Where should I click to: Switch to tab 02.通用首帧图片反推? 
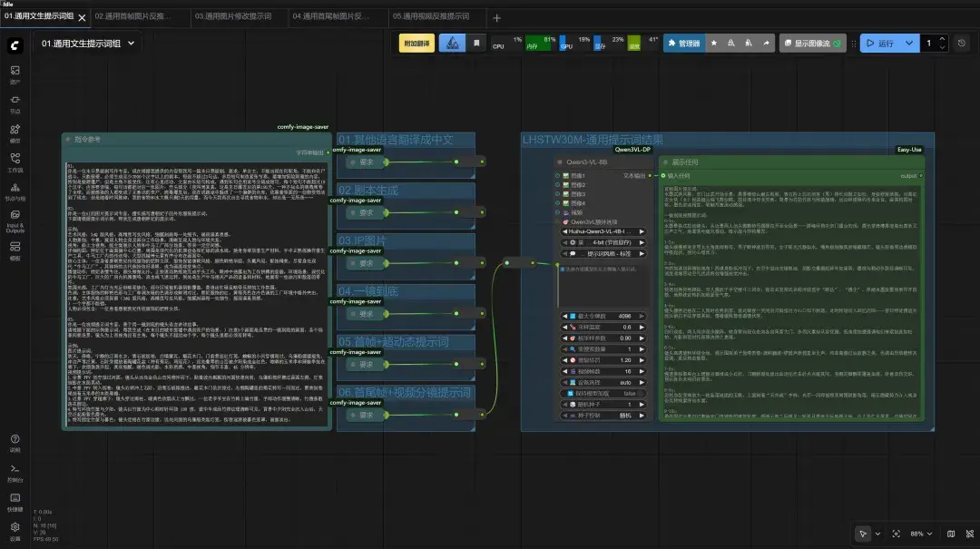click(x=133, y=16)
